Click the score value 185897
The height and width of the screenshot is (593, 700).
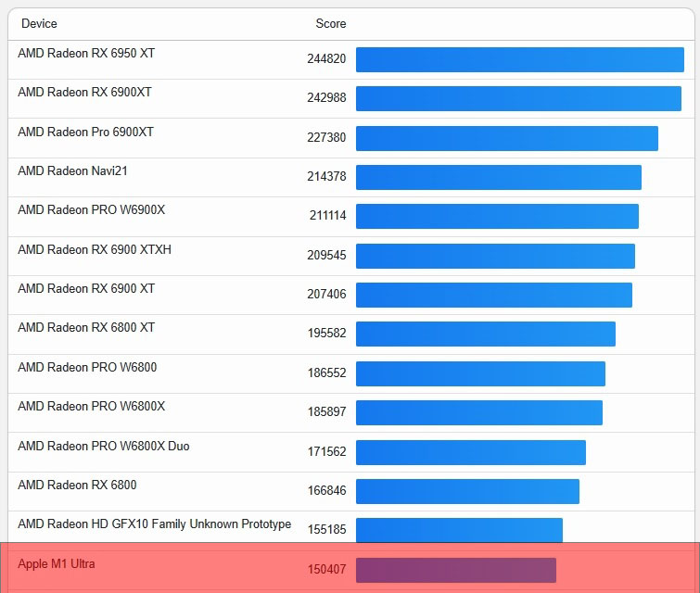[326, 411]
